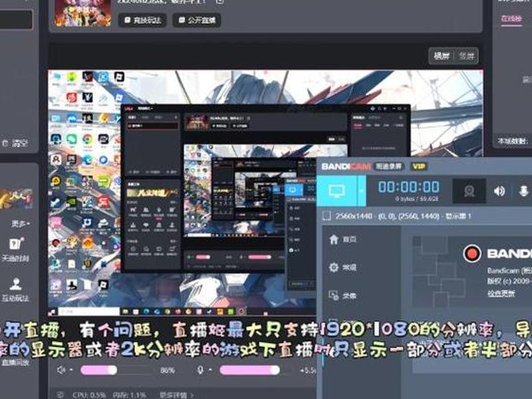This screenshot has width=532, height=399.
Task: Click the 本场数据 label
Action: 513,141
